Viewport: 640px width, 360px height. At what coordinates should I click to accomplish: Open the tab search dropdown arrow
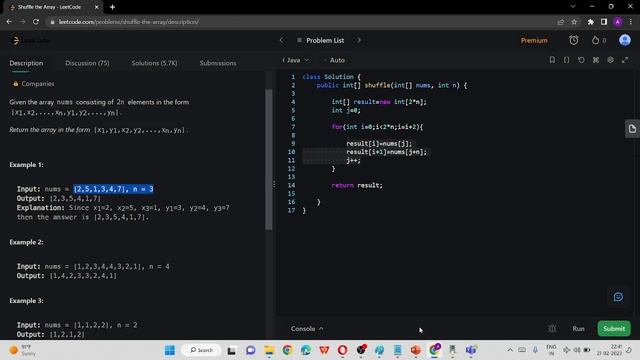[573, 7]
